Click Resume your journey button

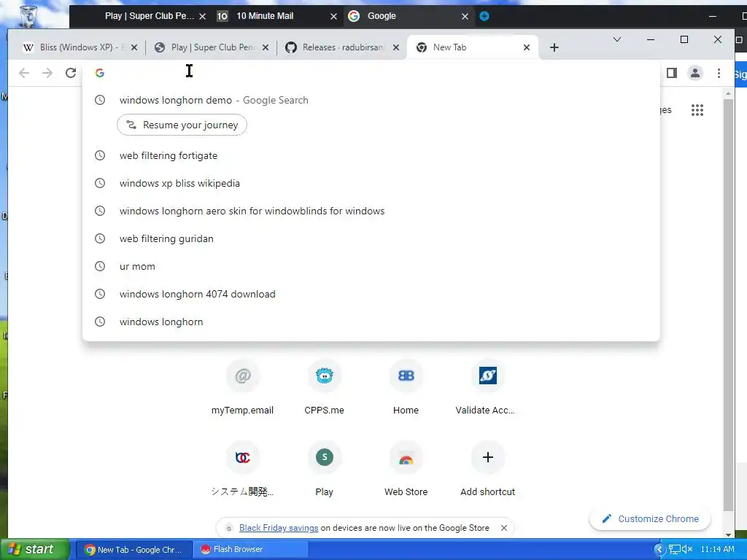182,125
